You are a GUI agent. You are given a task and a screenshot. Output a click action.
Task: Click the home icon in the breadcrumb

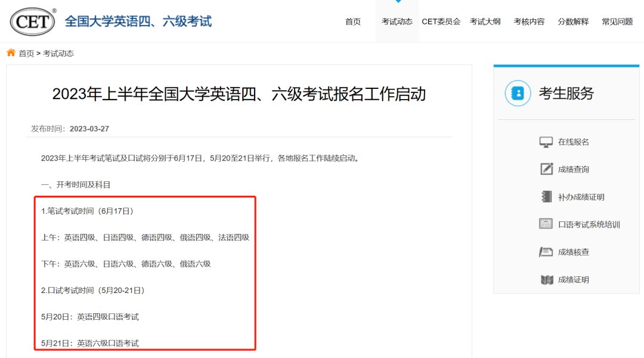[x=11, y=53]
